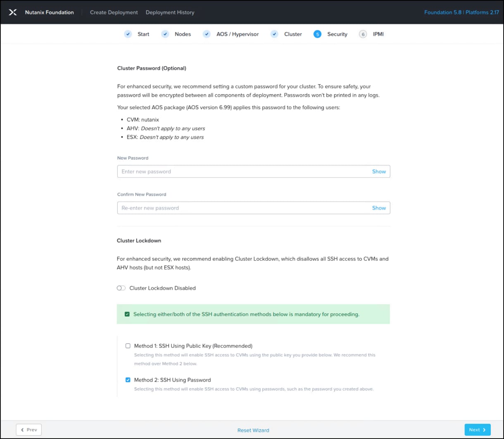504x439 pixels.
Task: Click the SSH authentication methods mandatory notice text
Action: point(246,314)
